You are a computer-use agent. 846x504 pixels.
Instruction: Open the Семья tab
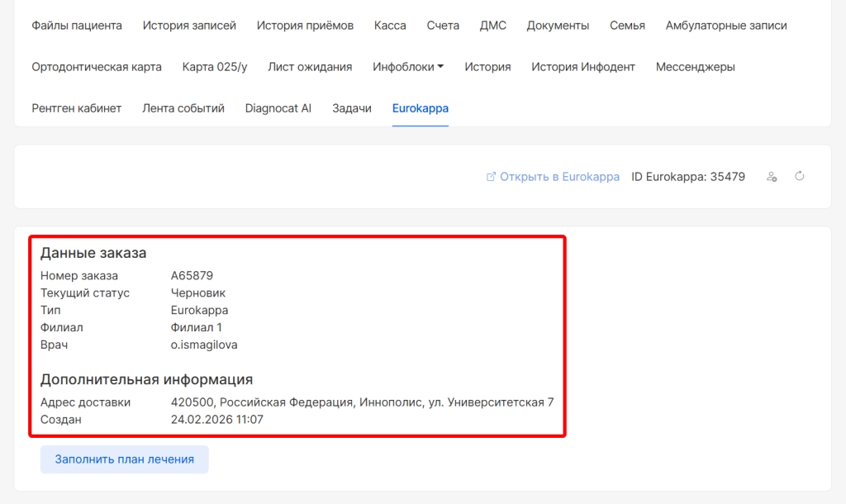click(627, 26)
